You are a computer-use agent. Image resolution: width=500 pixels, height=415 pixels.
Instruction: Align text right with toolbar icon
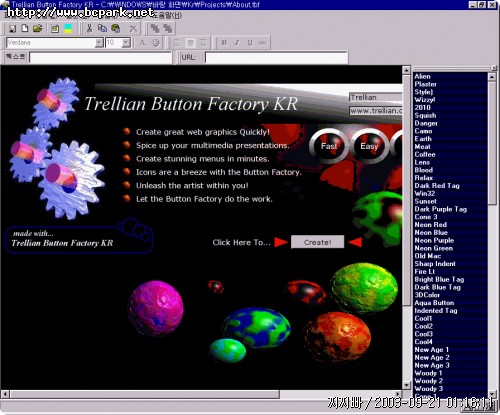203,43
